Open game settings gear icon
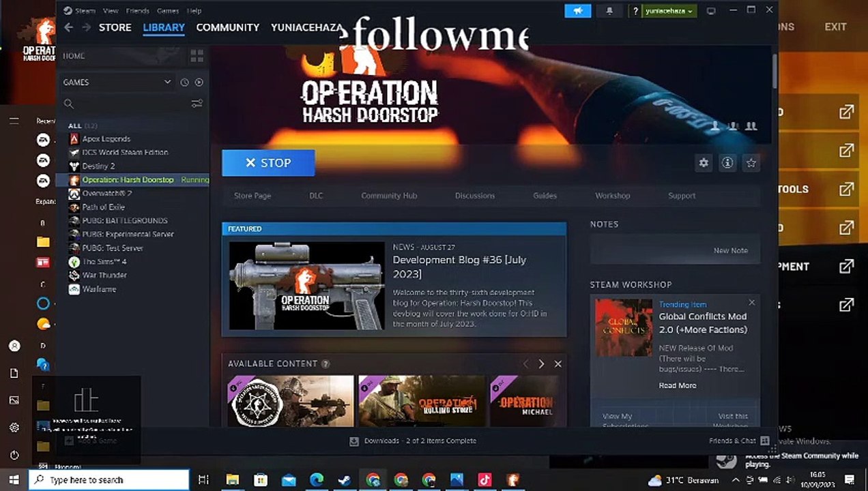The height and width of the screenshot is (491, 868). tap(704, 163)
